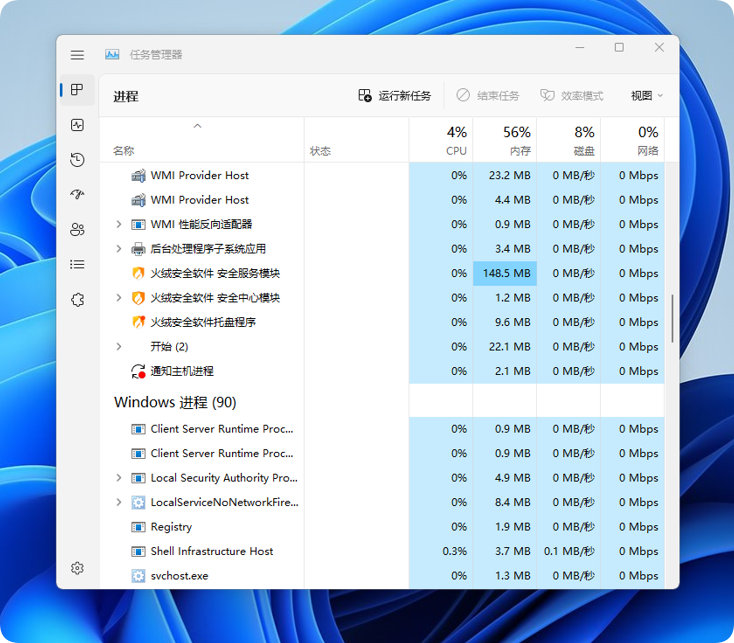This screenshot has width=734, height=643.
Task: Open the hamburger navigation menu
Action: 77,55
